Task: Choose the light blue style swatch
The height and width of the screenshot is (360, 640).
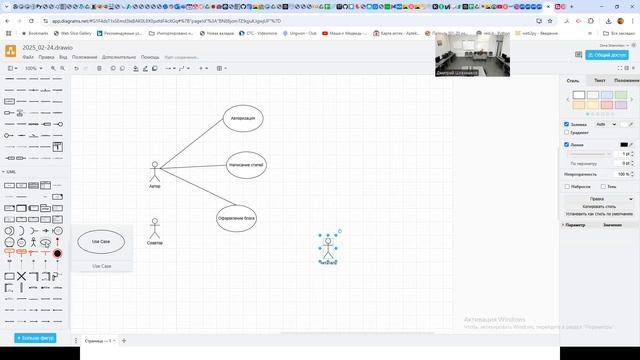Action: (x=607, y=95)
